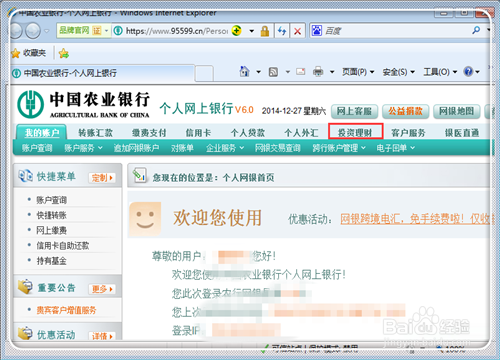
Task: Open the 工具(O) menu
Action: coord(440,72)
